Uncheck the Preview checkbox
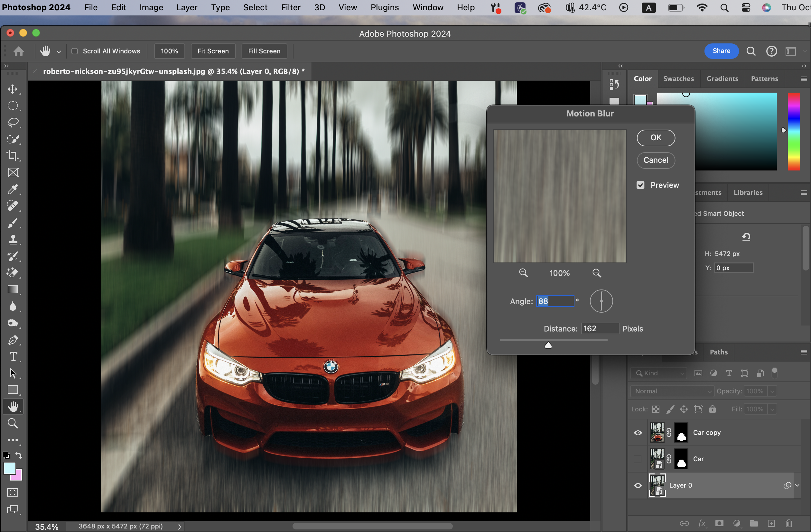 pyautogui.click(x=640, y=185)
